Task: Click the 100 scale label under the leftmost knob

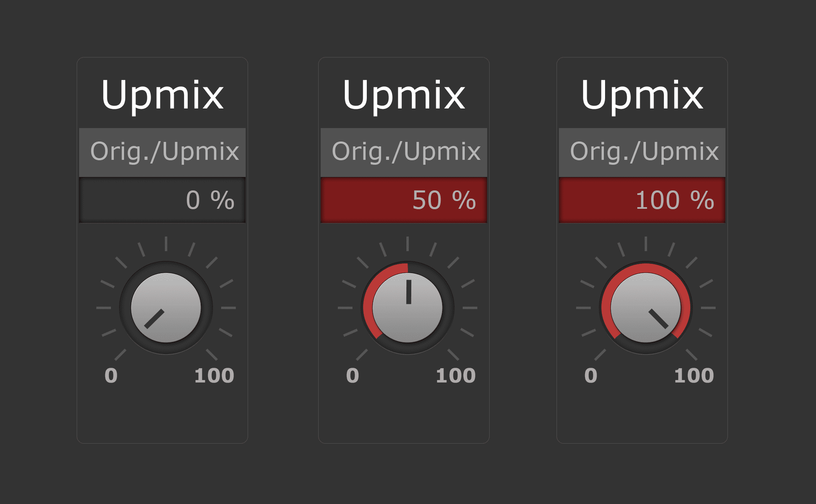Action: click(214, 376)
